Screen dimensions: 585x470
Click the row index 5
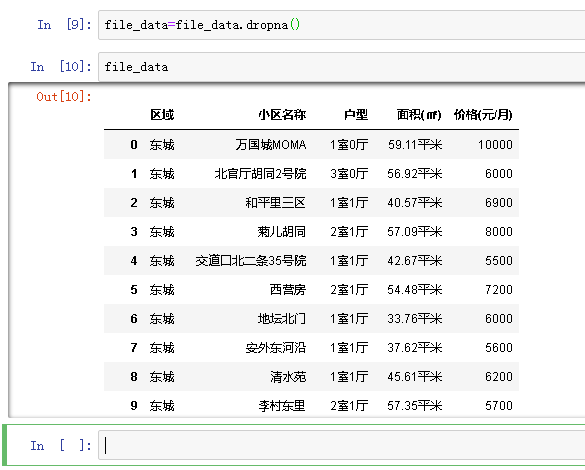[x=134, y=289]
